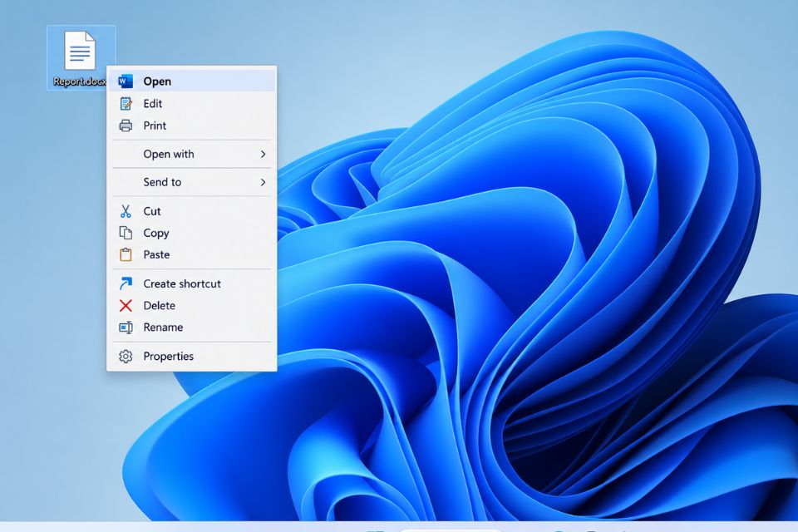This screenshot has height=532, width=798.
Task: Click the rename icon beside Rename
Action: point(126,328)
